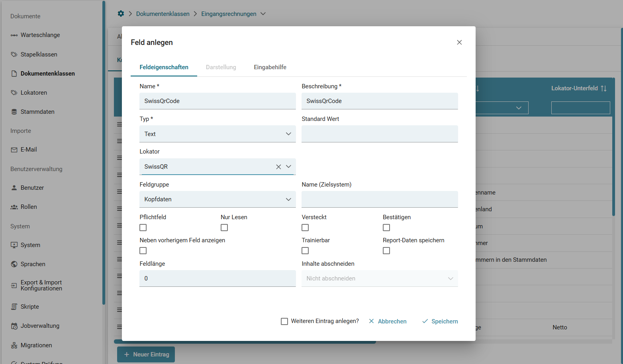Viewport: 623px width, 364px height.
Task: Click the Name (Zielsystem) input field
Action: click(x=380, y=199)
